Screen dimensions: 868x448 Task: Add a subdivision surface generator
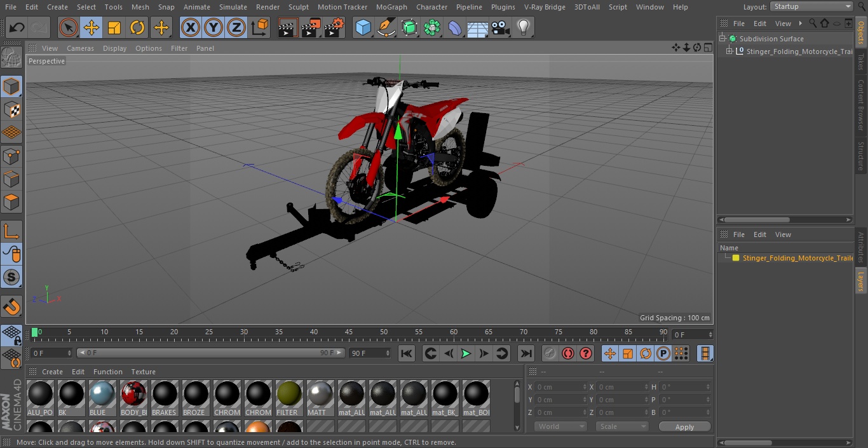pos(409,27)
